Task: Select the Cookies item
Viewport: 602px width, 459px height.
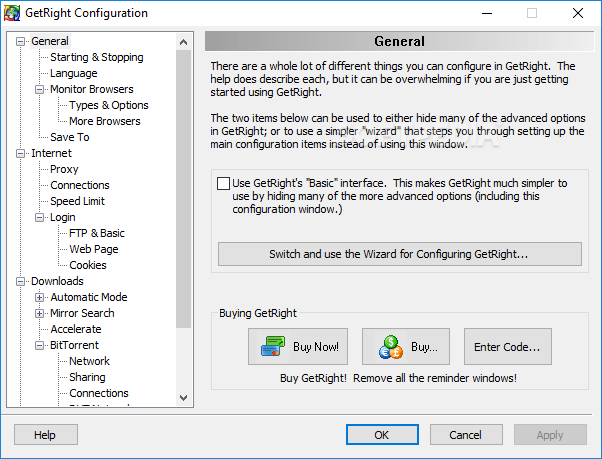Action: 88,266
